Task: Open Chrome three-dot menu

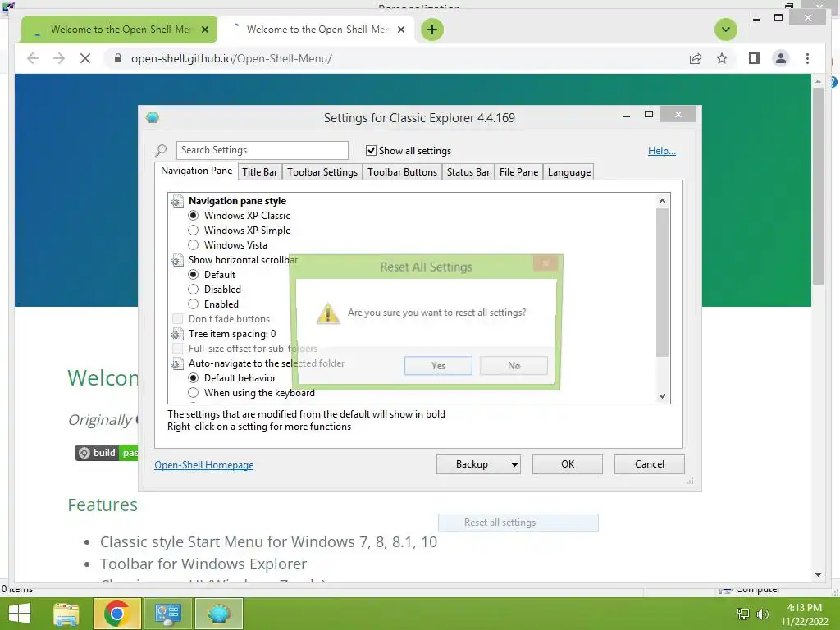Action: [x=807, y=58]
